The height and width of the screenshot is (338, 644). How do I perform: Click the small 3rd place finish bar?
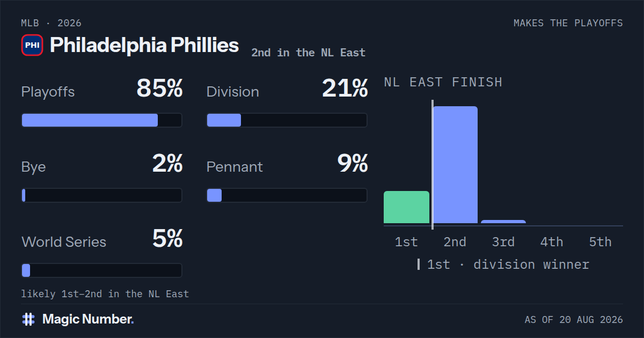pos(503,222)
